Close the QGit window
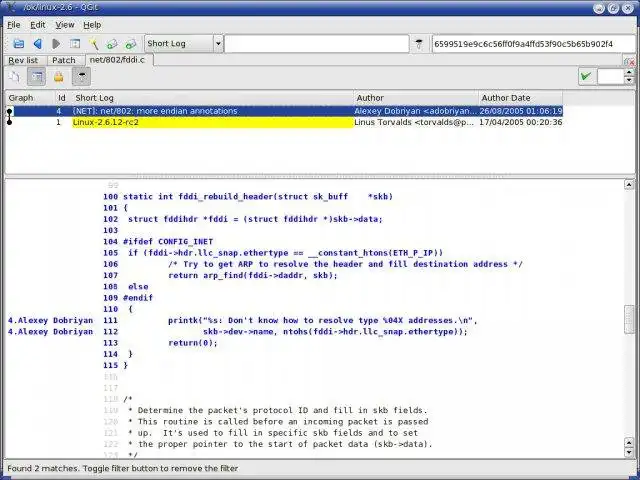Screen dimensions: 640x480 point(628,8)
